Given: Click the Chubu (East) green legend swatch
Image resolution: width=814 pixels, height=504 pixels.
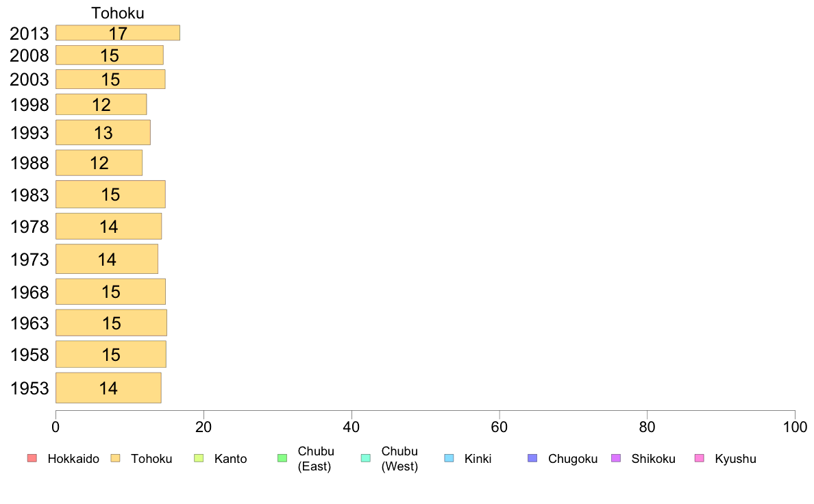Looking at the screenshot, I should click(282, 458).
